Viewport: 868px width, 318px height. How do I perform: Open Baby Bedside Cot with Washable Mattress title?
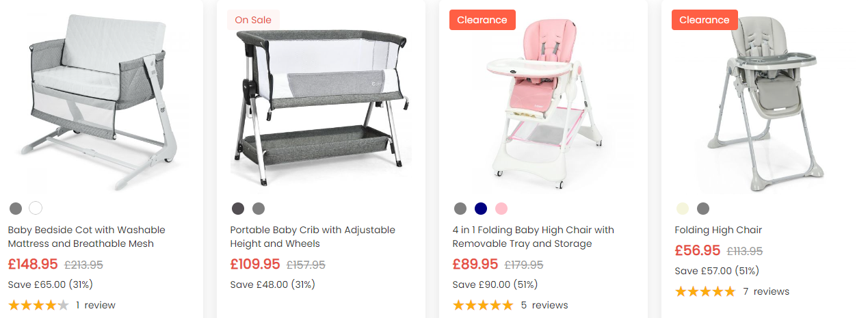(x=86, y=237)
